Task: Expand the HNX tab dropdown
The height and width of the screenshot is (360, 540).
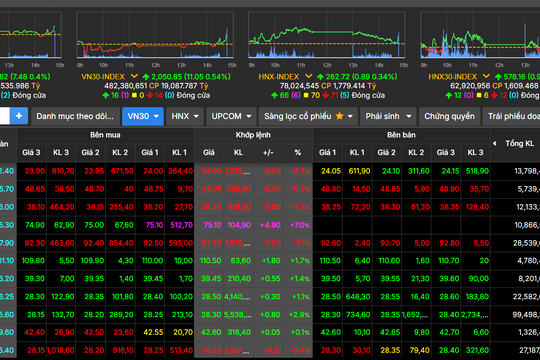Action: (196, 116)
